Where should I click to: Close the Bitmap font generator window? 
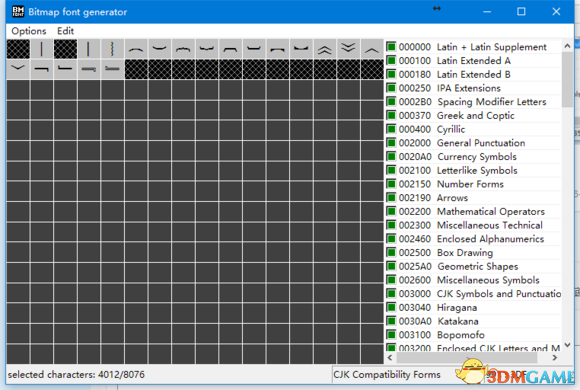556,12
